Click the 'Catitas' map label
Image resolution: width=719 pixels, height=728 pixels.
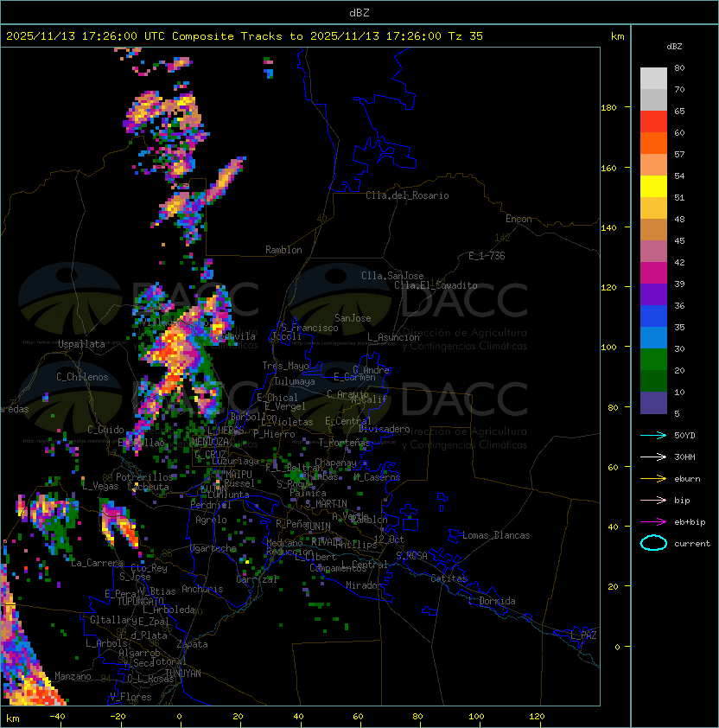click(449, 578)
